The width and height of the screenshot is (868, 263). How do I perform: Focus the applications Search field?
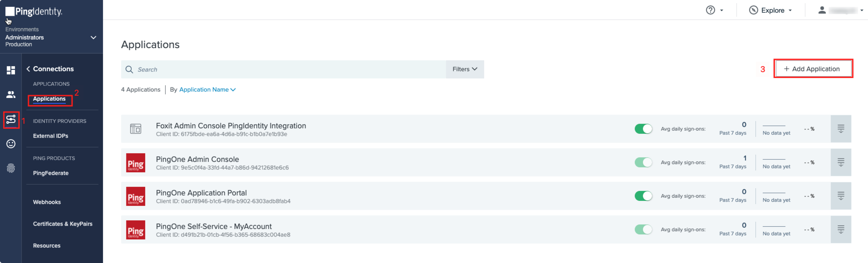point(283,69)
